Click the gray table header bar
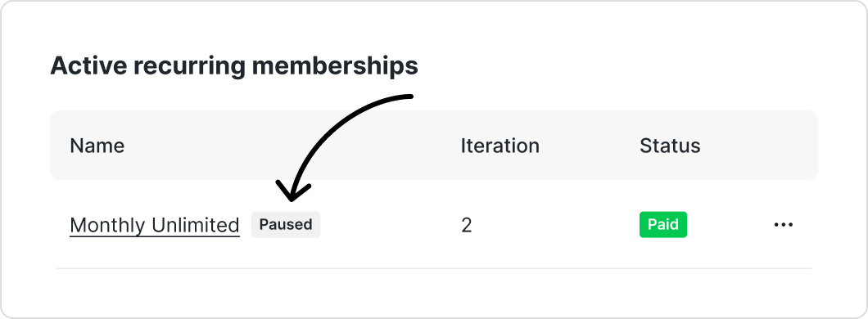This screenshot has width=868, height=319. coord(434,145)
